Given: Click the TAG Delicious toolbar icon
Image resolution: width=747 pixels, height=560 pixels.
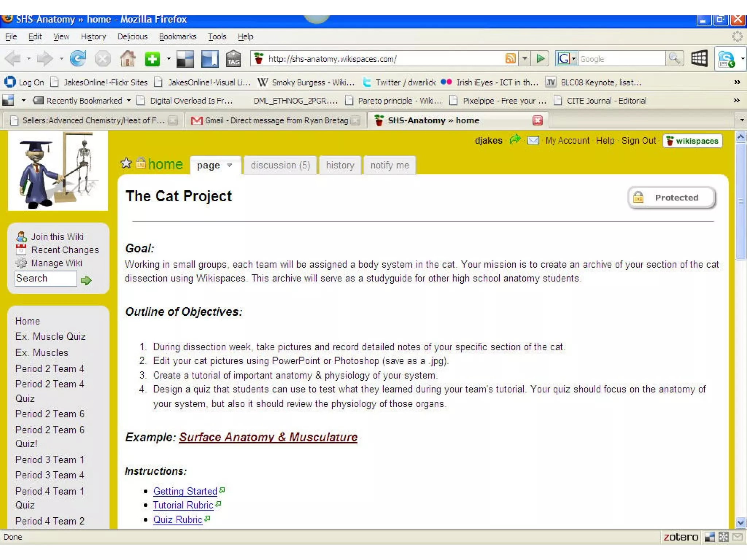Looking at the screenshot, I should coord(233,59).
